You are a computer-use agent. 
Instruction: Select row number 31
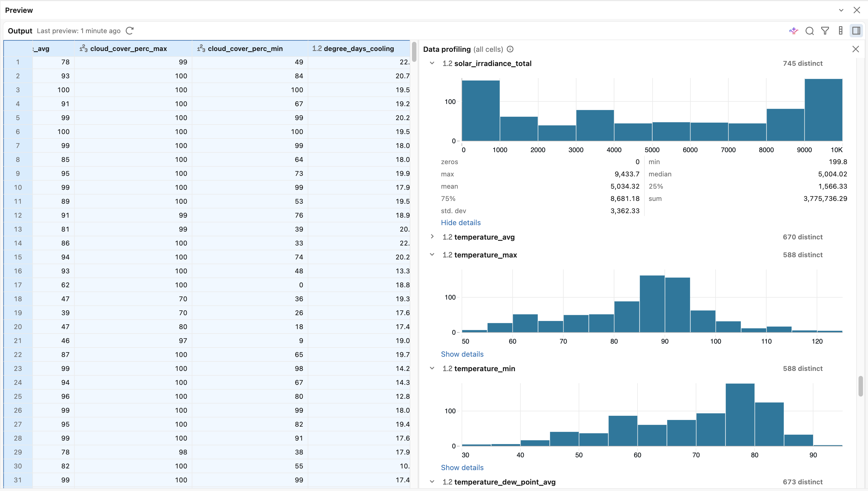(x=18, y=480)
